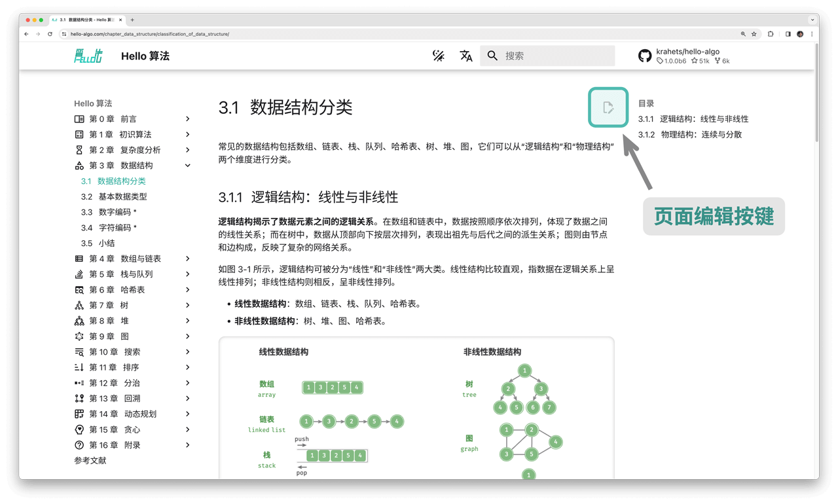Expand the 第 16 章 附录 chevron
Screen dimensions: 838x504
pyautogui.click(x=187, y=445)
